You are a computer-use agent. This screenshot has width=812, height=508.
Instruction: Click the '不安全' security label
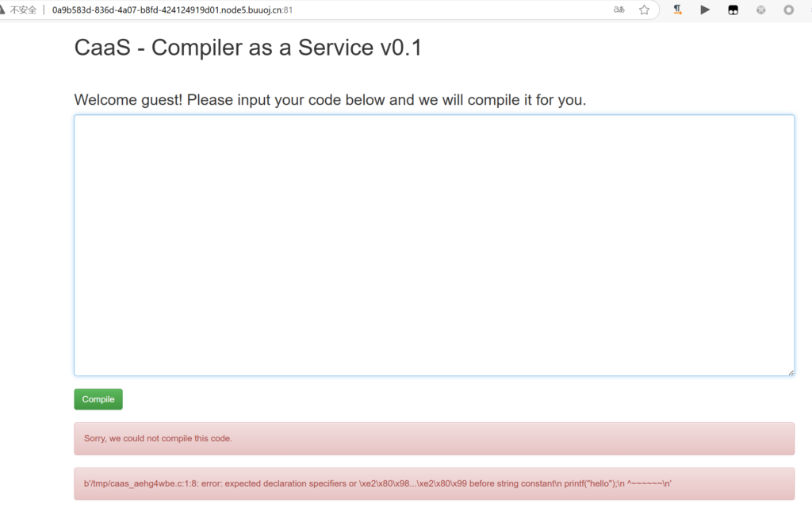24,10
